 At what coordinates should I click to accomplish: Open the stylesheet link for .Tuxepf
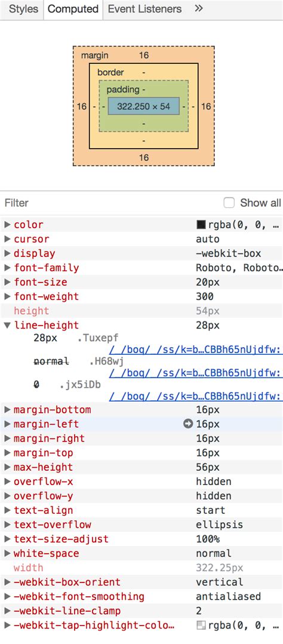[x=196, y=350]
